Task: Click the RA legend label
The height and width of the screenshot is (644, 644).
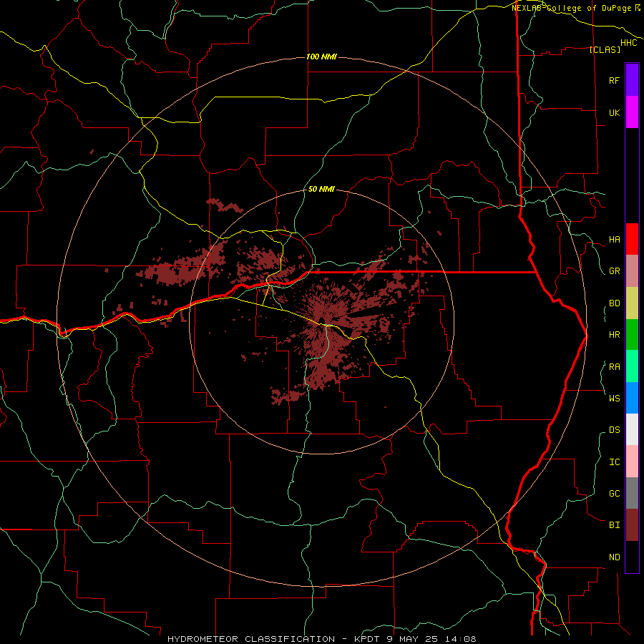Action: pos(614,367)
